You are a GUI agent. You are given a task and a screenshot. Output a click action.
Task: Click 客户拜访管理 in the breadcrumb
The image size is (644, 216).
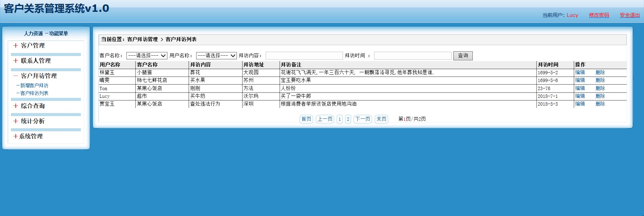(x=142, y=39)
